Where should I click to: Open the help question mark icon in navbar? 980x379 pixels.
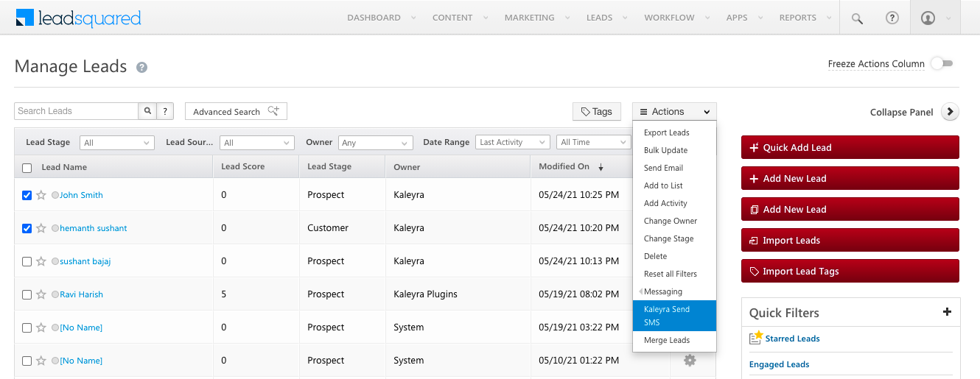point(892,18)
